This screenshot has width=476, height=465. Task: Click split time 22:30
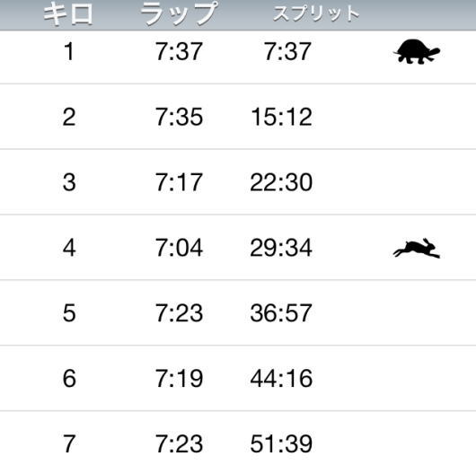281,182
